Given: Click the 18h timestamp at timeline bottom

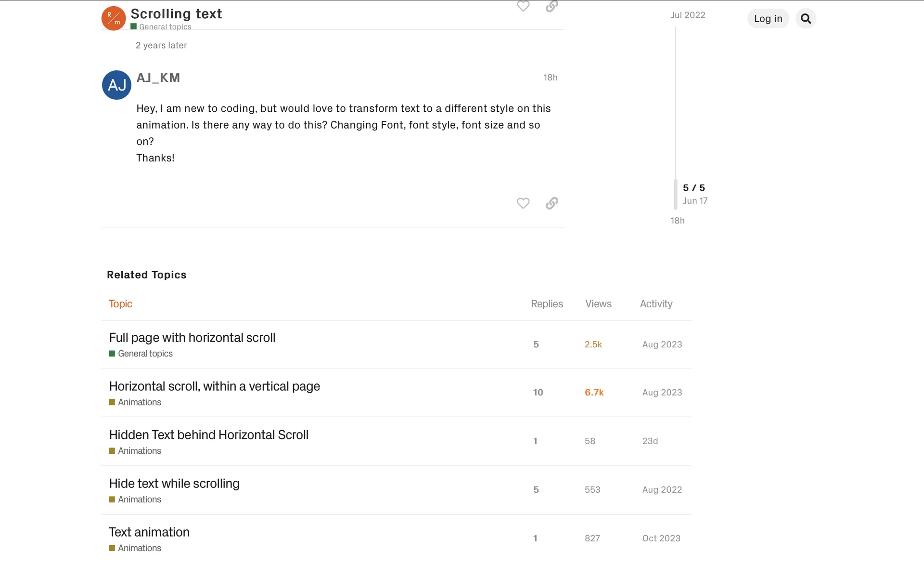Looking at the screenshot, I should (677, 221).
